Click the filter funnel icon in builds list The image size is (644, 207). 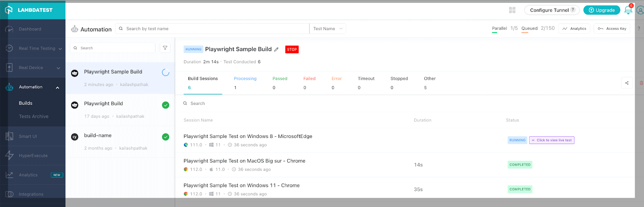coord(165,48)
